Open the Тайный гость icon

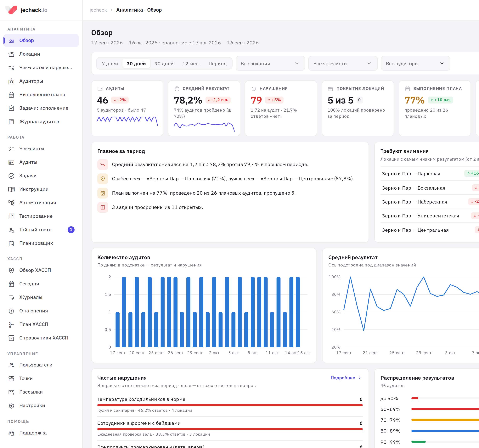pos(11,230)
